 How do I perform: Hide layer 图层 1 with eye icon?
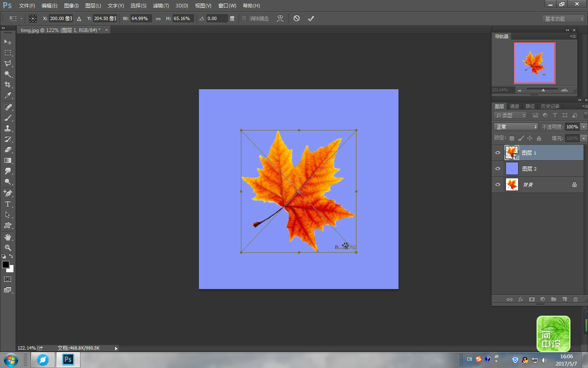click(498, 153)
